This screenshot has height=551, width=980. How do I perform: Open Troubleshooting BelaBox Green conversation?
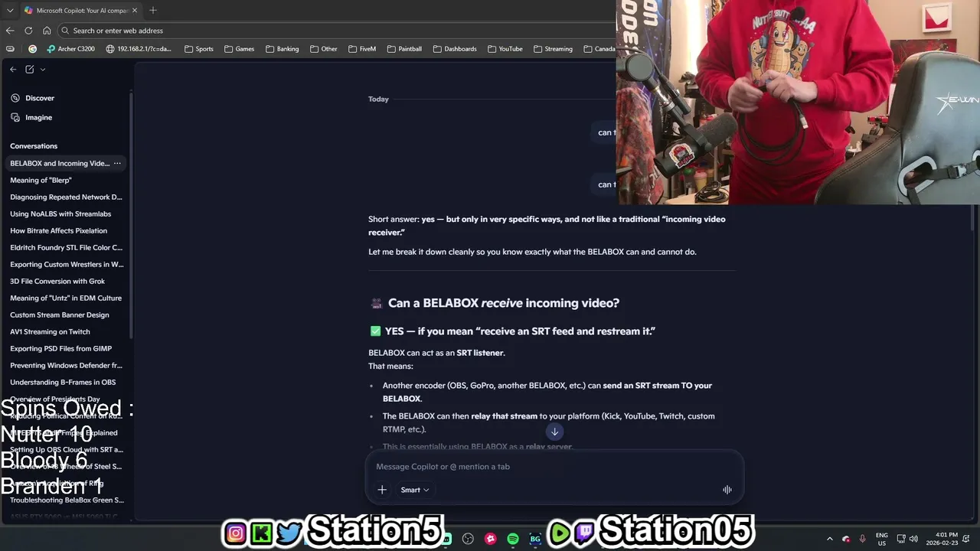(67, 500)
